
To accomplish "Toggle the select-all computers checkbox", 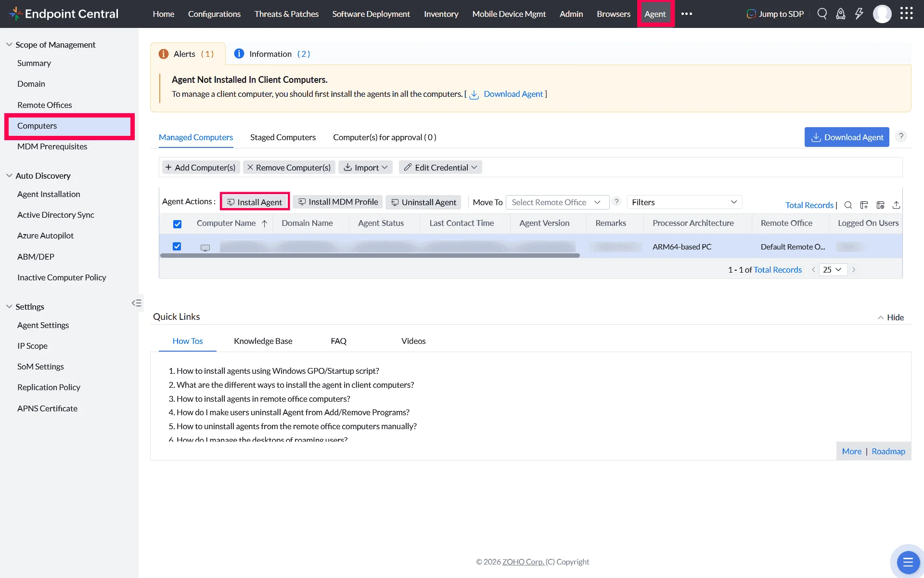I will pos(177,224).
